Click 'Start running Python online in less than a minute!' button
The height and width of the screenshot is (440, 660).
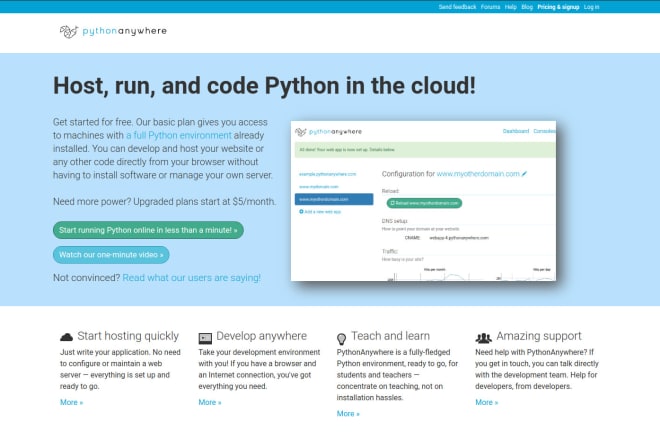click(x=148, y=230)
